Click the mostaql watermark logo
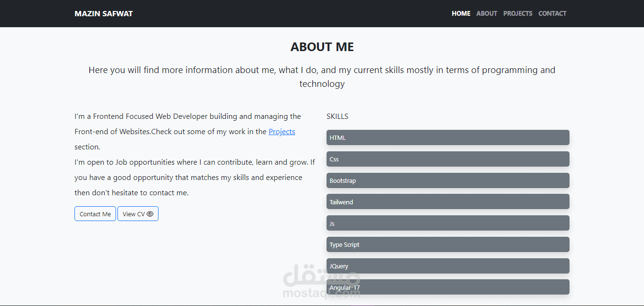644x306 pixels. pyautogui.click(x=321, y=282)
